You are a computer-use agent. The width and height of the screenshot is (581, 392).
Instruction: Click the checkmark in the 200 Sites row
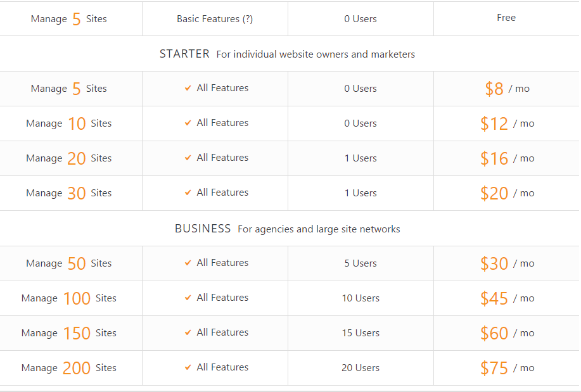tap(188, 367)
